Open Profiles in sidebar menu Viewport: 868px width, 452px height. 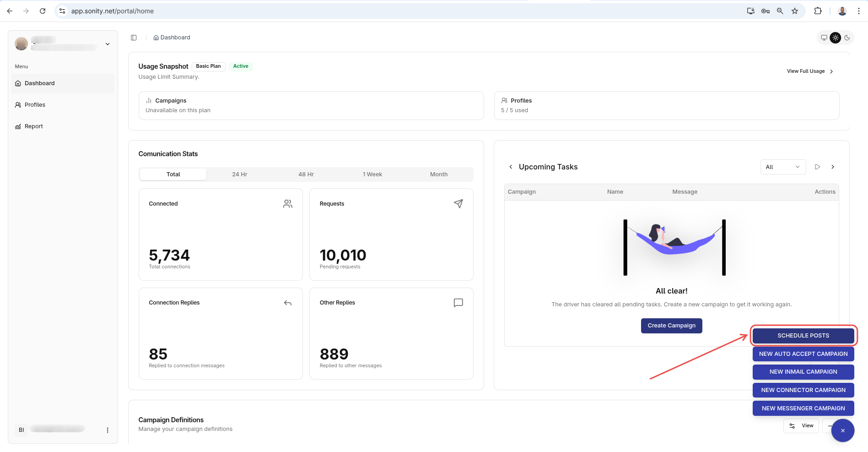tap(63, 105)
